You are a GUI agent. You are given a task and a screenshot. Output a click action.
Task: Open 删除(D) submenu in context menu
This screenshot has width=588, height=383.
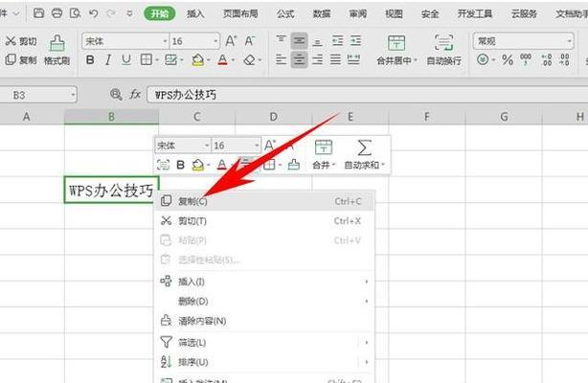pyautogui.click(x=264, y=301)
